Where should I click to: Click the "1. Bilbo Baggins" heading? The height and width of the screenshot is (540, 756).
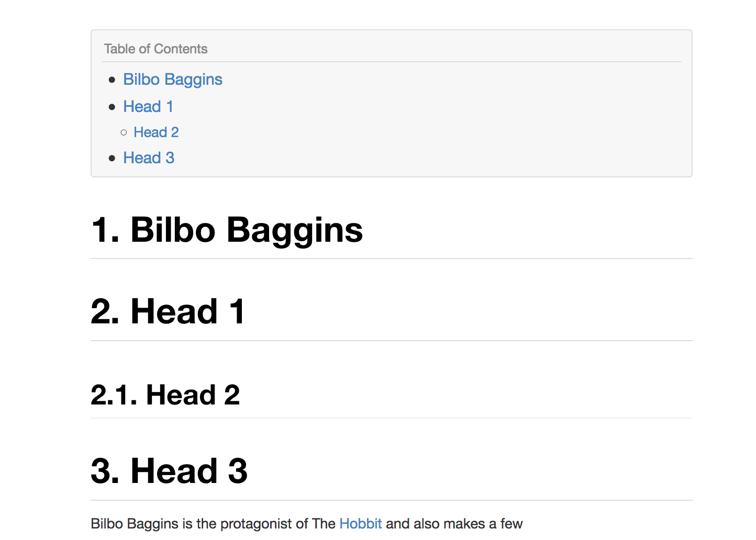(227, 230)
